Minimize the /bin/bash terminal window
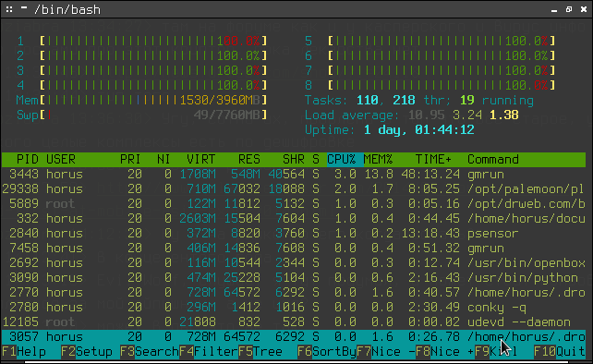The width and height of the screenshot is (593, 364). point(554,10)
